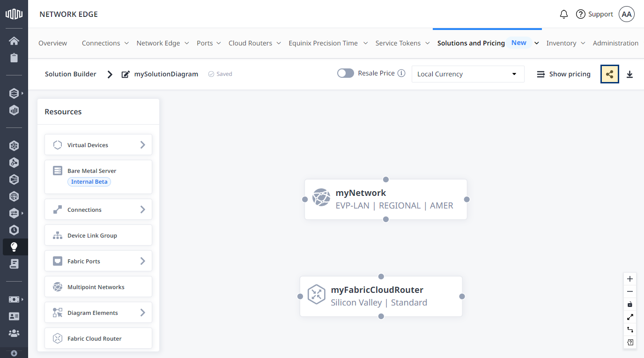The image size is (644, 358).
Task: Select Fabric Cloud Router resource
Action: (98, 338)
